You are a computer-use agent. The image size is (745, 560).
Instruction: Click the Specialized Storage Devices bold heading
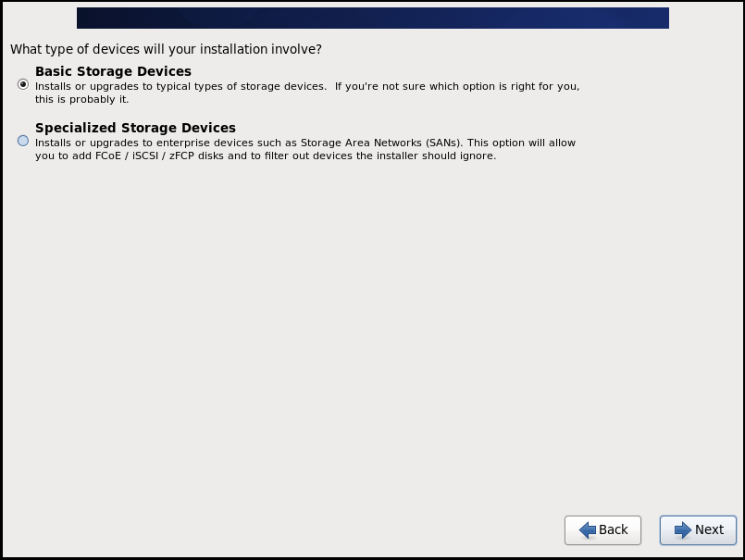coord(134,128)
